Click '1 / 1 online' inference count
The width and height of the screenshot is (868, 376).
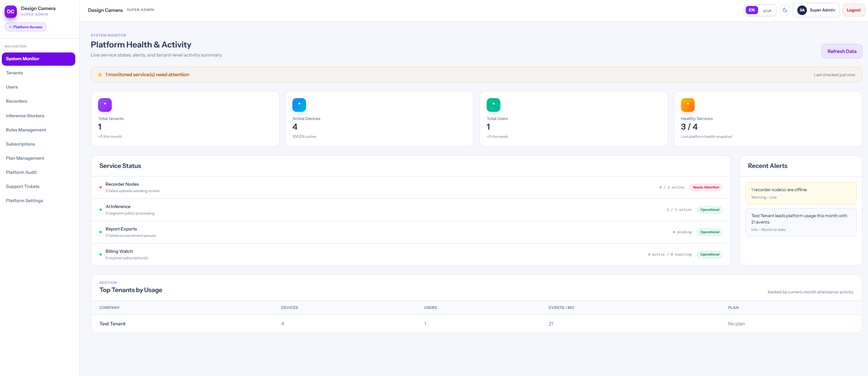pyautogui.click(x=679, y=210)
